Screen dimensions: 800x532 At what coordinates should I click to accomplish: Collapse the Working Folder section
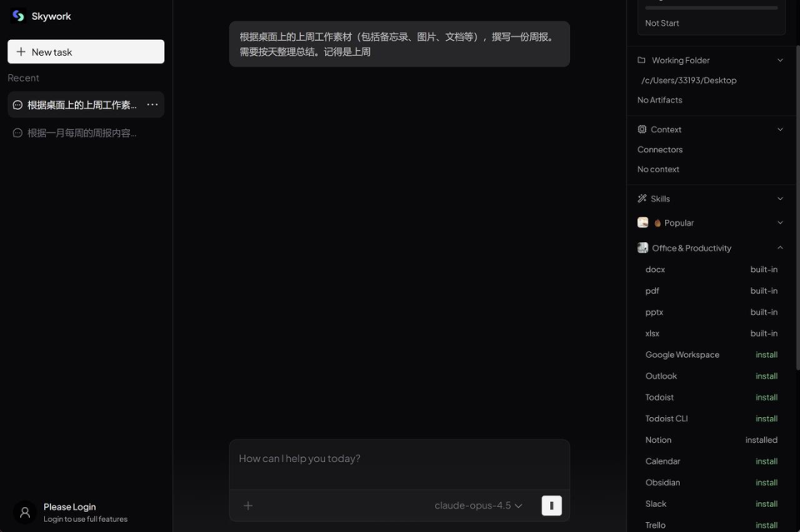click(780, 60)
